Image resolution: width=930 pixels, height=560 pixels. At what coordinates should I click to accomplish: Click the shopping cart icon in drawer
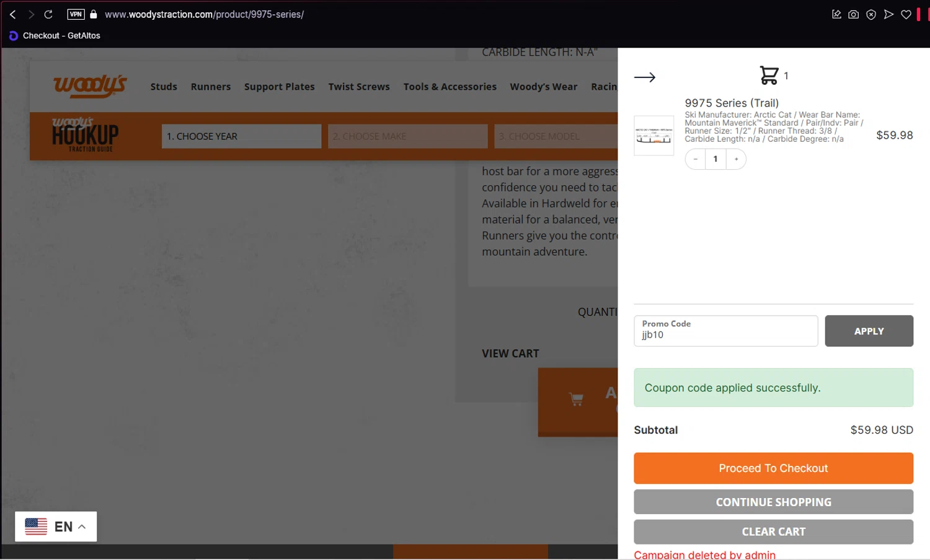pyautogui.click(x=769, y=76)
